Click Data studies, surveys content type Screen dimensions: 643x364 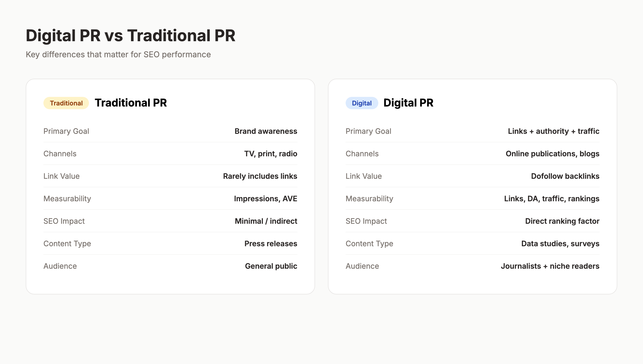tap(560, 244)
